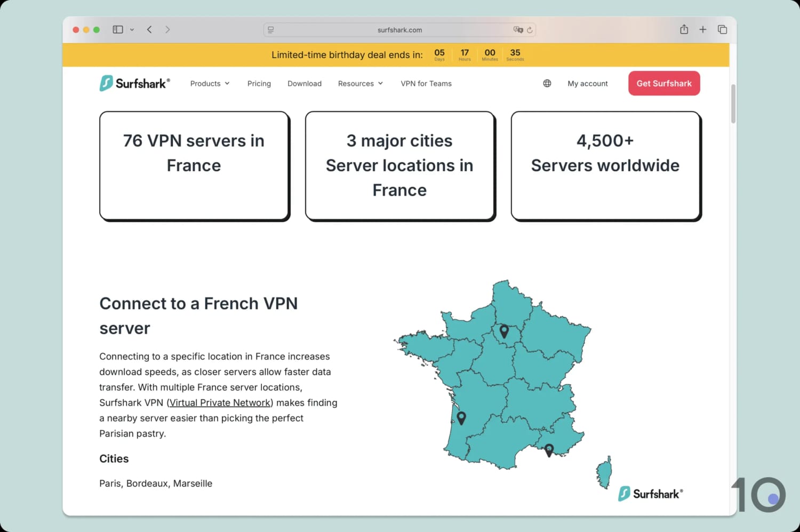Open sidebar options dropdown chevron
The width and height of the screenshot is (800, 532).
[132, 30]
